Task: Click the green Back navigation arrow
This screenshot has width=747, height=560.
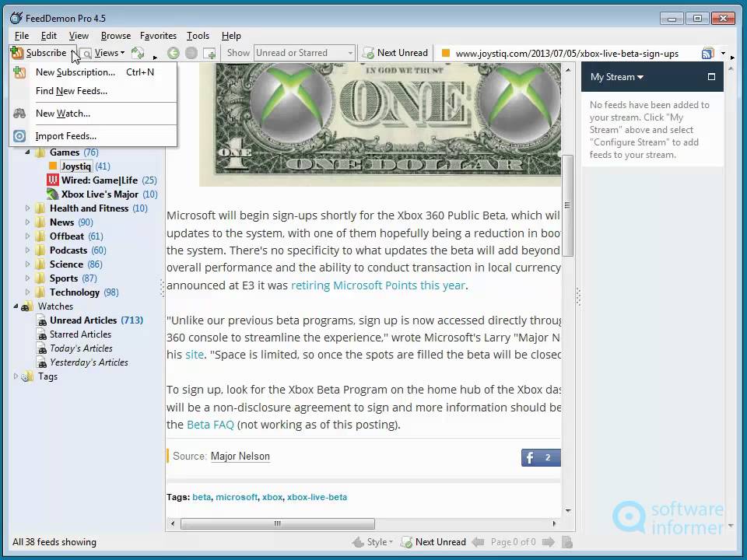Action: click(x=173, y=53)
